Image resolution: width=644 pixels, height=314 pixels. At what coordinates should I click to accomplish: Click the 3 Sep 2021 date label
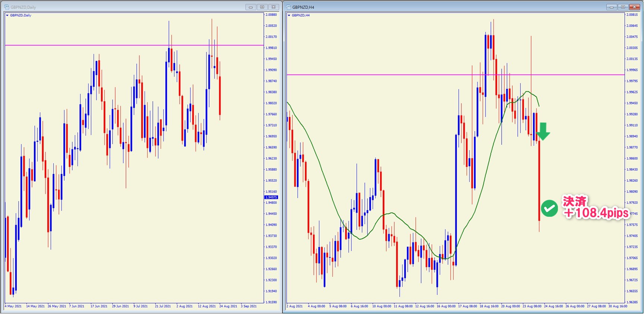[x=249, y=306]
